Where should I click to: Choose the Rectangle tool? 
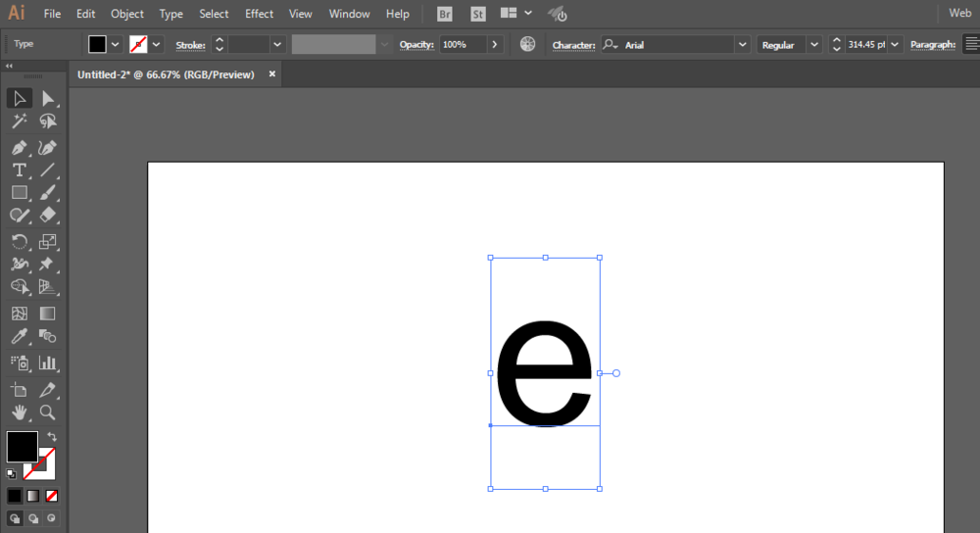tap(19, 193)
